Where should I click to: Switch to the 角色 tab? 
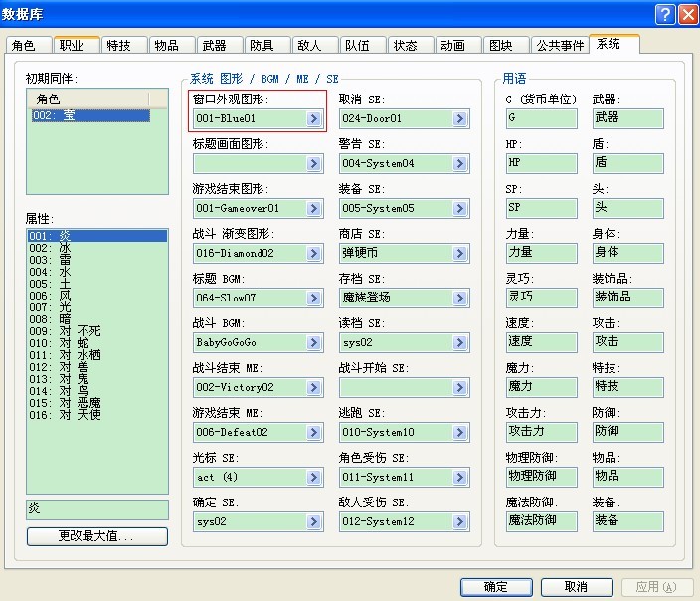[x=29, y=45]
